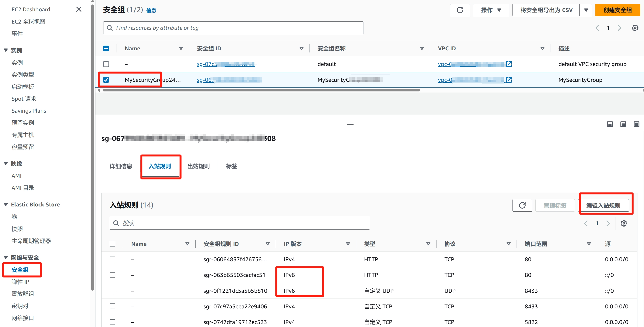Open the 标签 tab
Image resolution: width=644 pixels, height=327 pixels.
point(231,166)
